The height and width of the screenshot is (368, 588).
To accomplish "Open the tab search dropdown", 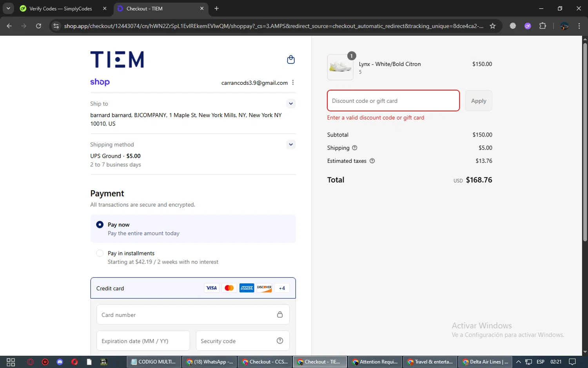I will pos(8,8).
